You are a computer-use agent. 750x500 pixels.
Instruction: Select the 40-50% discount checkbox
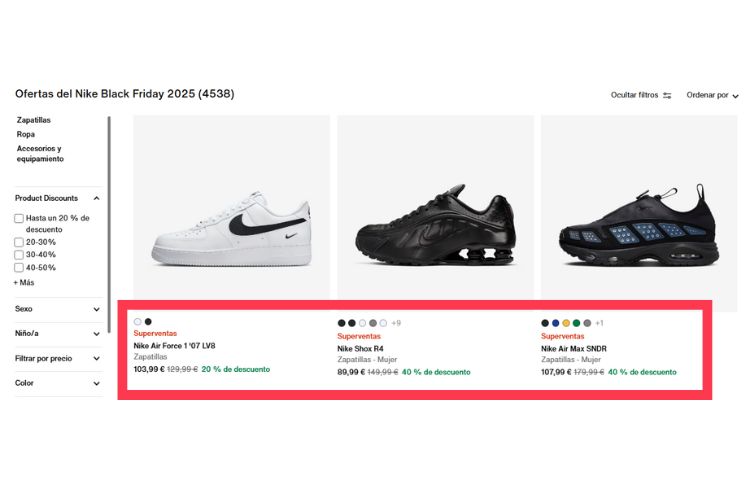pos(19,268)
